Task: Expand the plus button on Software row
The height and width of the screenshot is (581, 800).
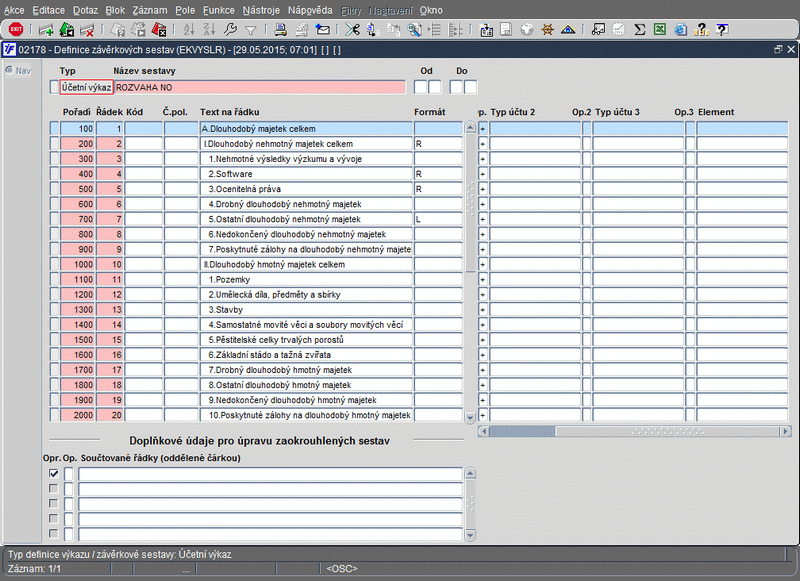Action: (483, 174)
